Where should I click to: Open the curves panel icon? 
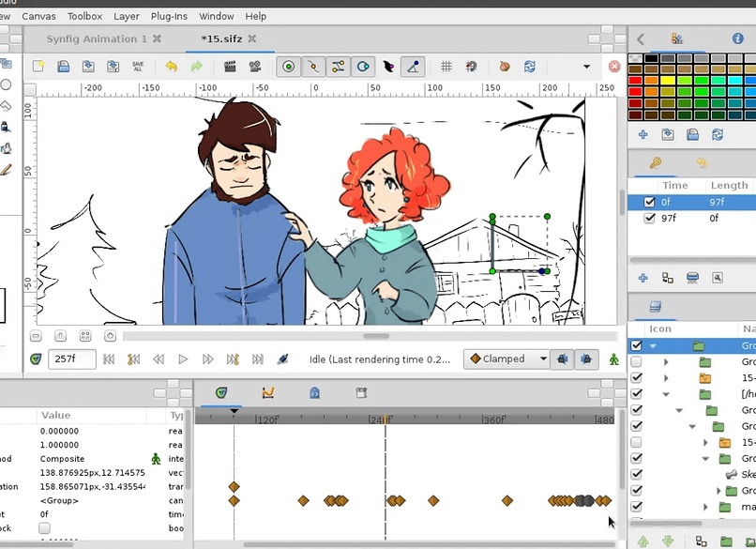coord(268,392)
